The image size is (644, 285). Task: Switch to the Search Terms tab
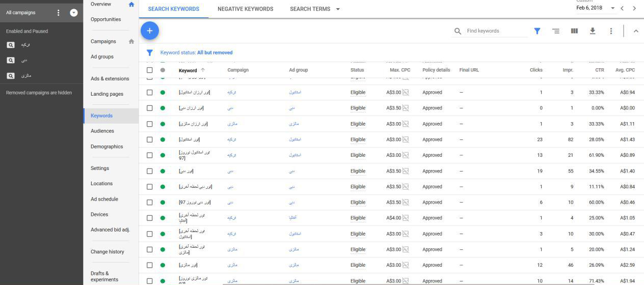(x=310, y=9)
